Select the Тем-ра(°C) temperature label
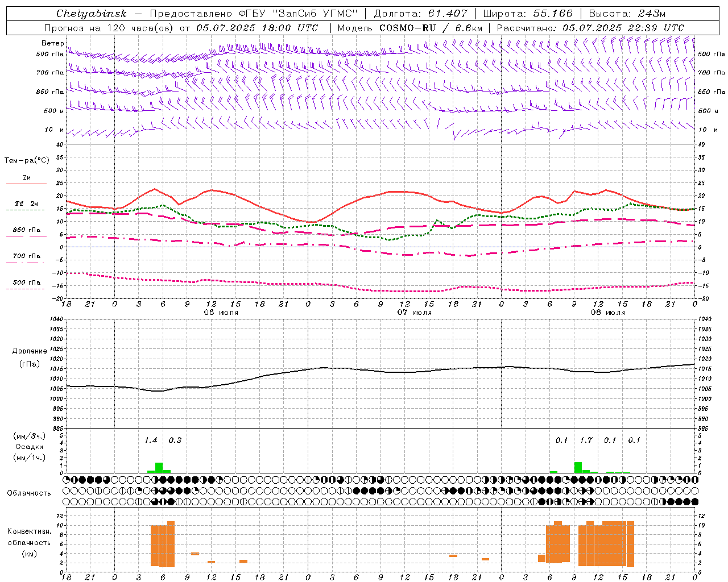 [x=27, y=161]
